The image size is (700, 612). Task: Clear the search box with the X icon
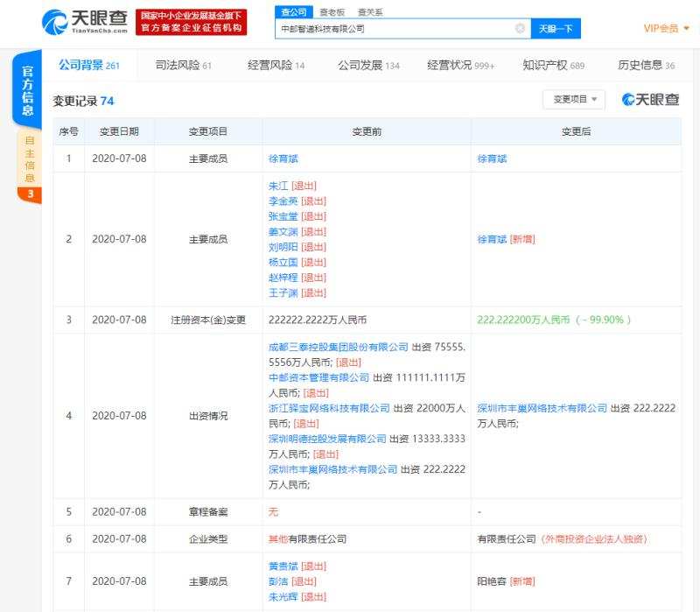pos(520,29)
